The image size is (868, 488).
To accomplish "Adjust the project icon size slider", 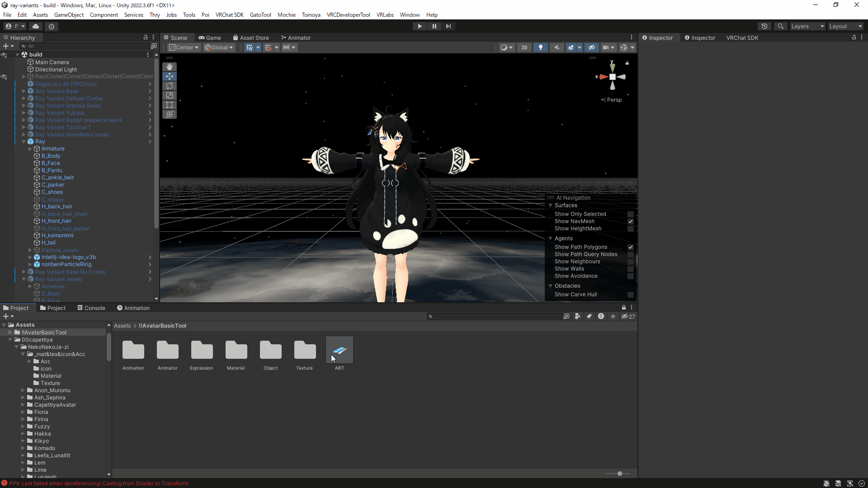I will [619, 474].
